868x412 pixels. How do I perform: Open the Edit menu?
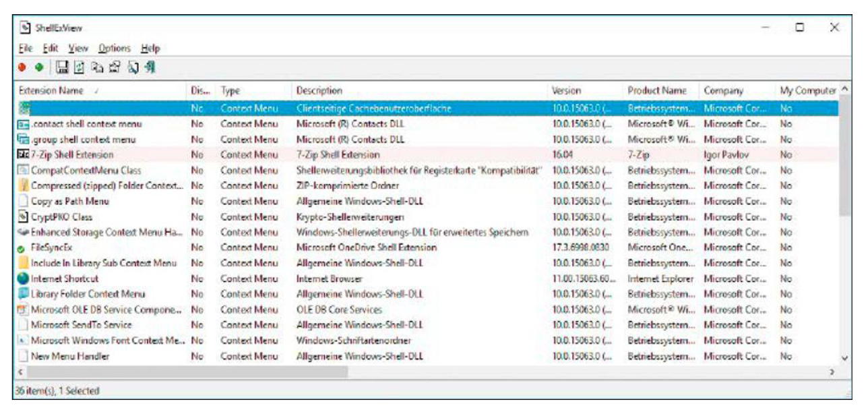coord(51,49)
